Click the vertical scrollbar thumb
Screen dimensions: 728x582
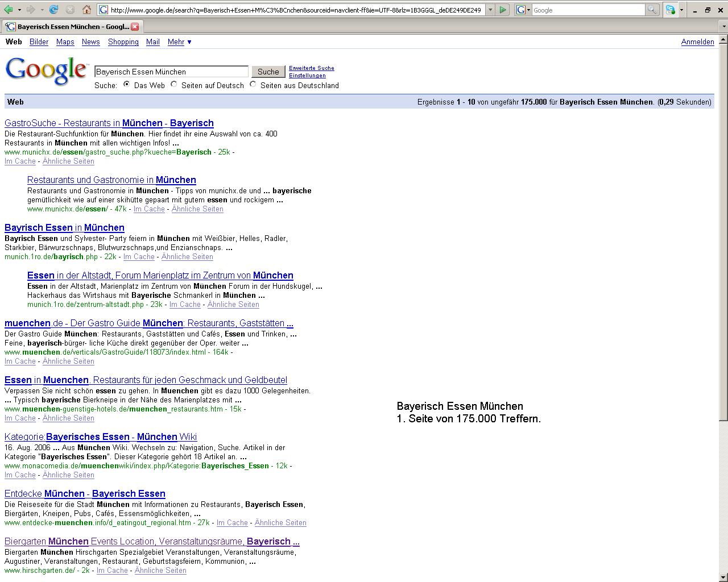[x=723, y=232]
